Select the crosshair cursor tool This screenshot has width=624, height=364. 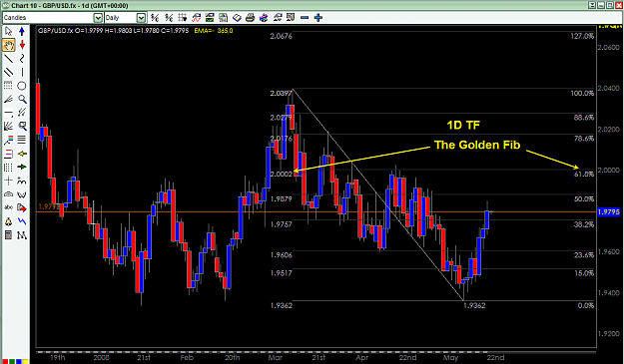click(x=8, y=181)
